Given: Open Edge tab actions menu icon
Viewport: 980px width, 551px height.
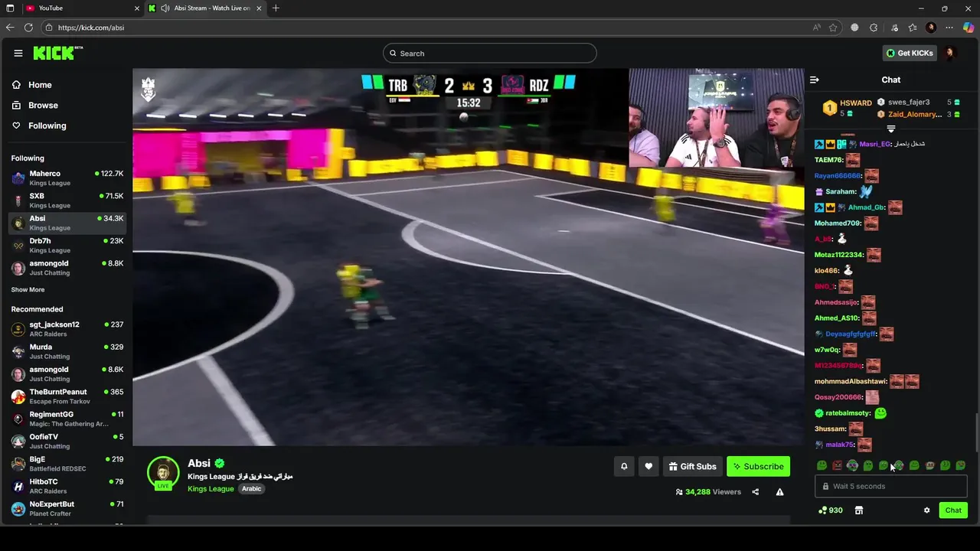Looking at the screenshot, I should coord(10,8).
